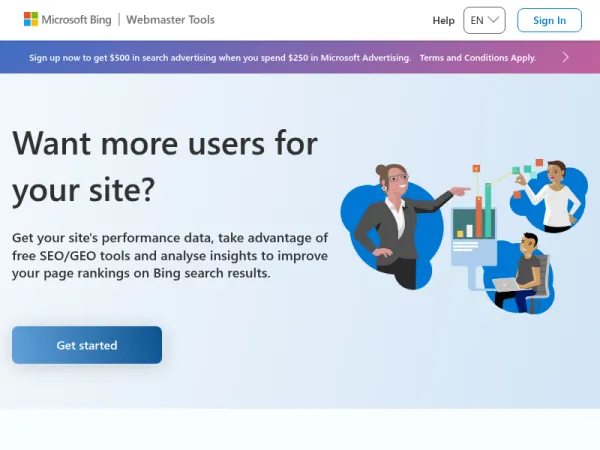
Task: Click the floating colored squares graphic
Action: 528,168
